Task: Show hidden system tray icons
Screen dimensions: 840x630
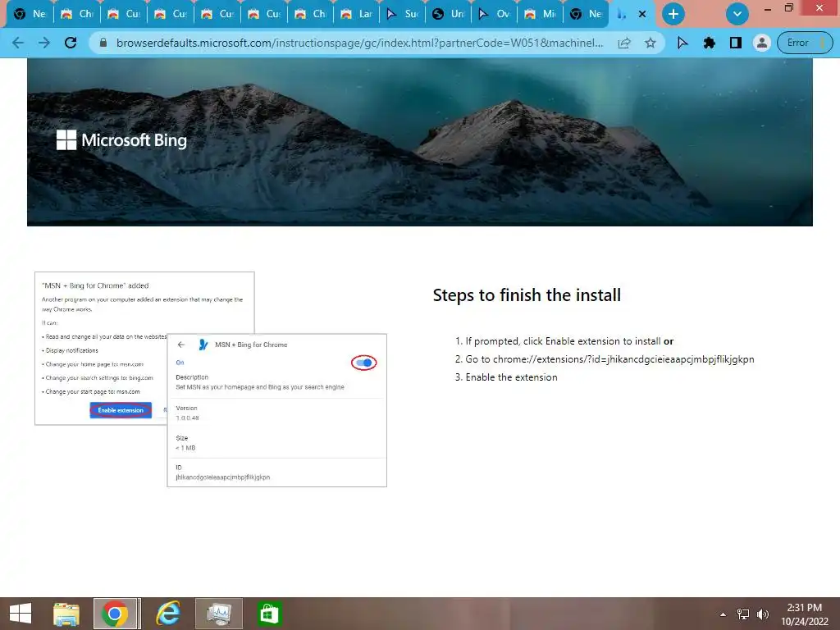Action: 723,614
